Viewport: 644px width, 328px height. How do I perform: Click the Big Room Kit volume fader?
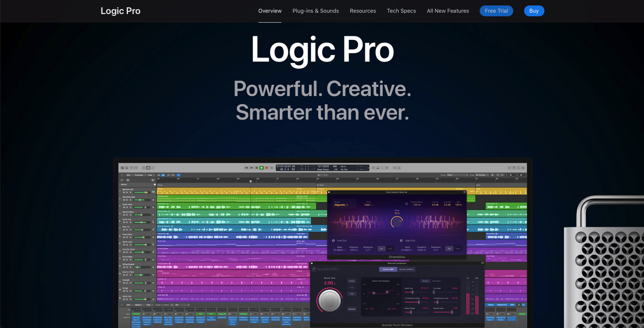tap(142, 193)
